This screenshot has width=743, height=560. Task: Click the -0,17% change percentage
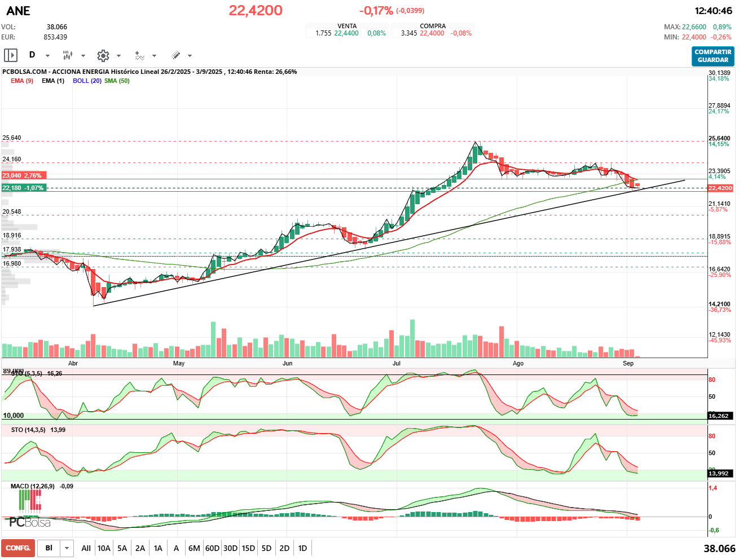[376, 11]
